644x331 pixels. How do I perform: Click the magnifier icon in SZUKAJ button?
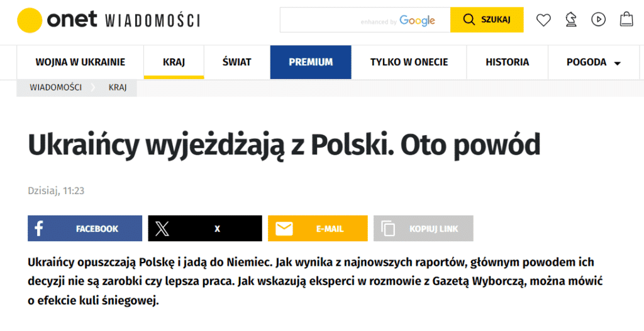pos(469,19)
